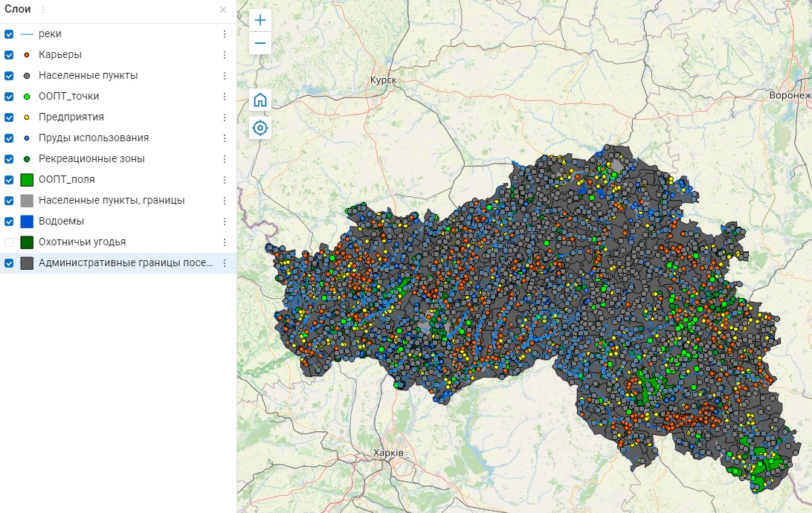The width and height of the screenshot is (812, 513).
Task: Locate my position on the map
Action: [x=260, y=128]
